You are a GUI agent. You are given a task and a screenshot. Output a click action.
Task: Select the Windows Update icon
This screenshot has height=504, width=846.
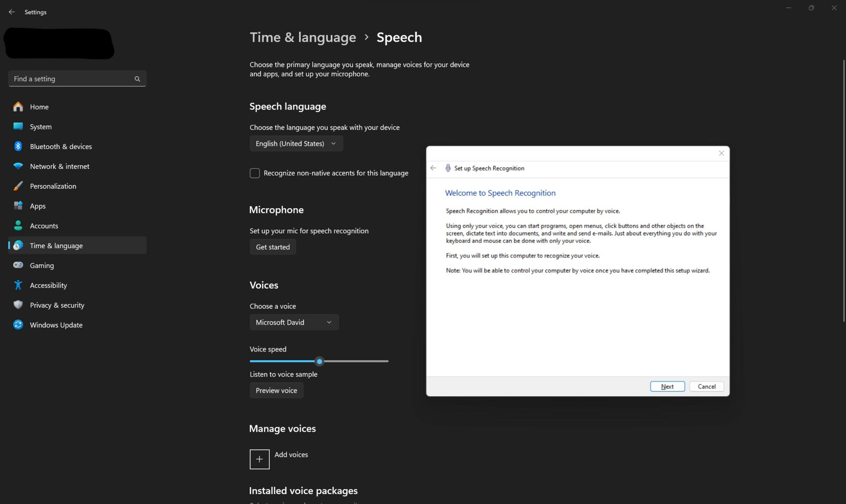pos(18,325)
